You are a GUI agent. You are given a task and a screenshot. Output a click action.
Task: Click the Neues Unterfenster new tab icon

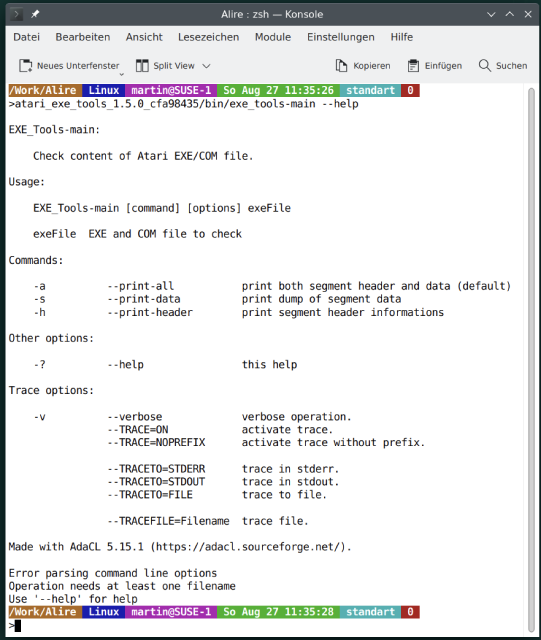[26, 66]
